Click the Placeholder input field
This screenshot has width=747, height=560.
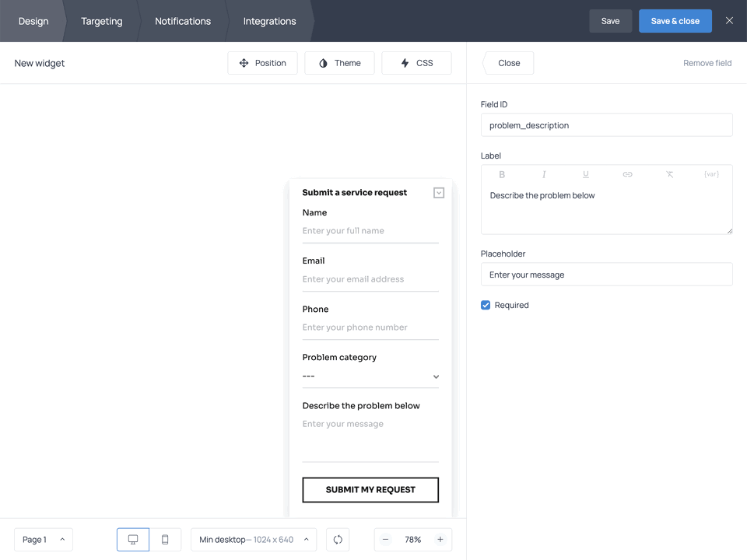coord(606,274)
